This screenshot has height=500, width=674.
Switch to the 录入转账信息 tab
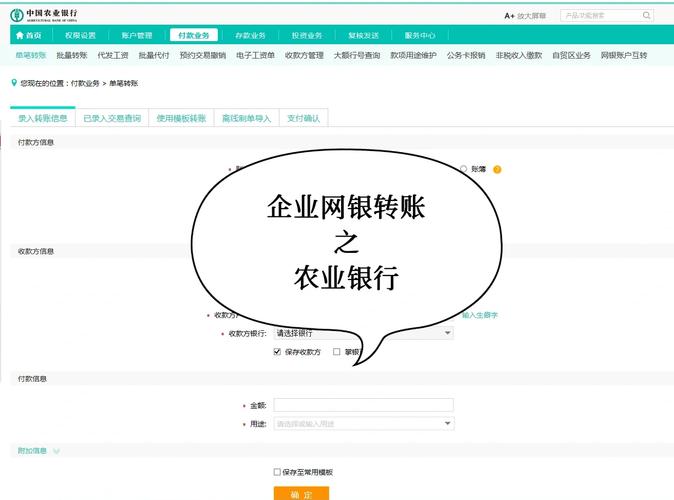[x=43, y=118]
